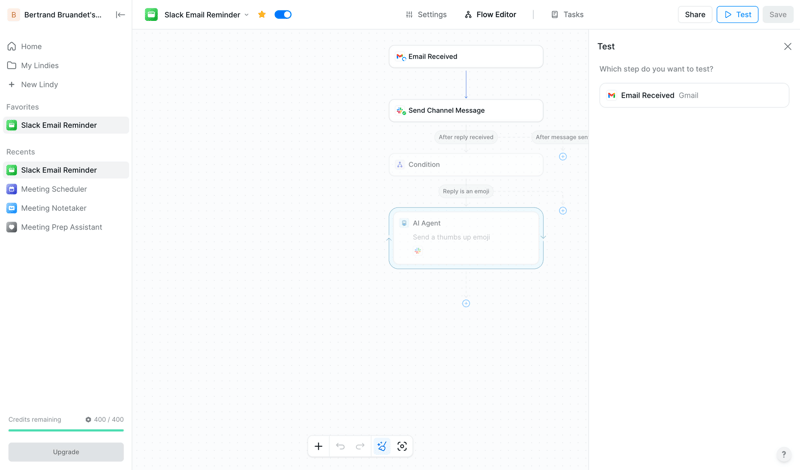This screenshot has width=800, height=470.
Task: Select the Email Received trigger node
Action: pyautogui.click(x=466, y=57)
